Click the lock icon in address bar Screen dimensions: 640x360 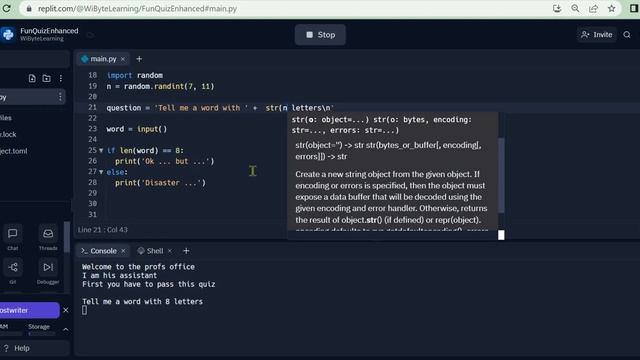[29, 9]
